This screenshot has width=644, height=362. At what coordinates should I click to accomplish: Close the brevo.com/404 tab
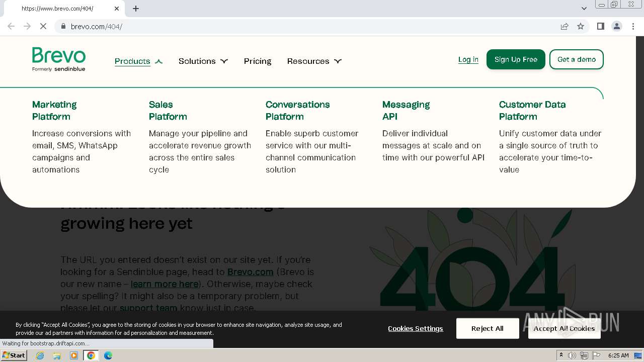(x=117, y=9)
